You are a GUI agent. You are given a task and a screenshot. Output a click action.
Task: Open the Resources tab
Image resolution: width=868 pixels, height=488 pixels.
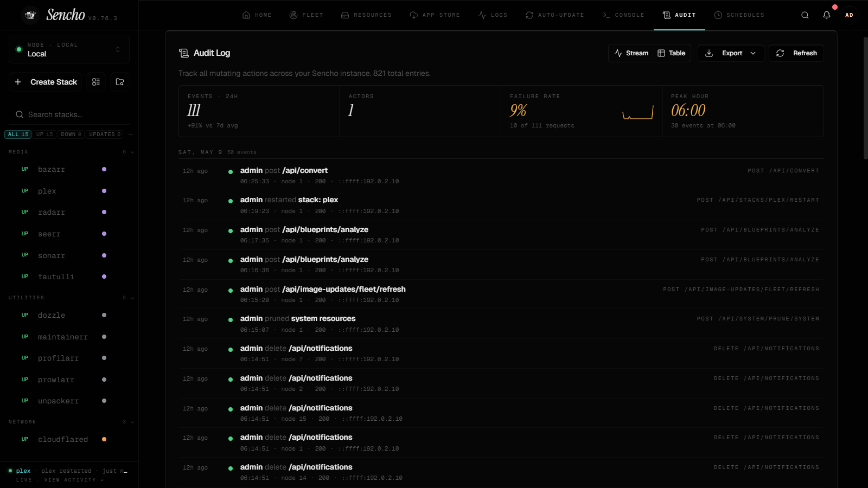[x=366, y=15]
